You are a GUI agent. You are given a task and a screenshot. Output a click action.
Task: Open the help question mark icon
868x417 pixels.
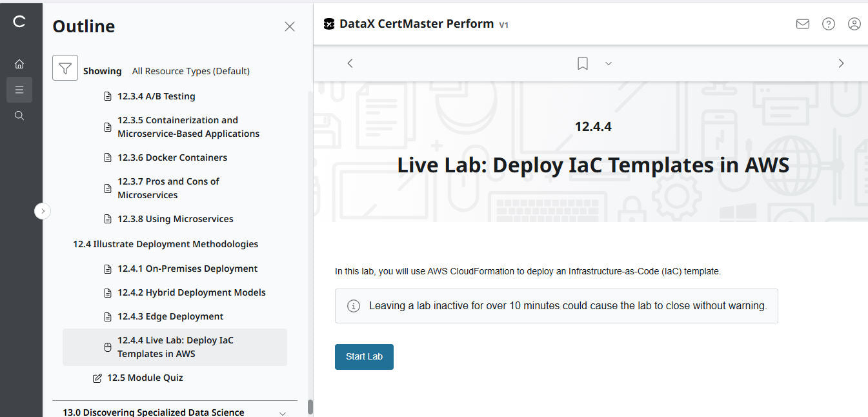point(828,23)
